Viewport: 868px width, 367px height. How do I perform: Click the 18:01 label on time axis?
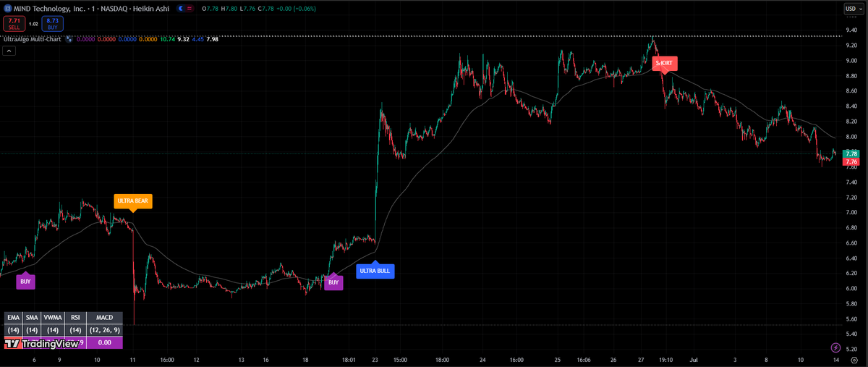[349, 359]
